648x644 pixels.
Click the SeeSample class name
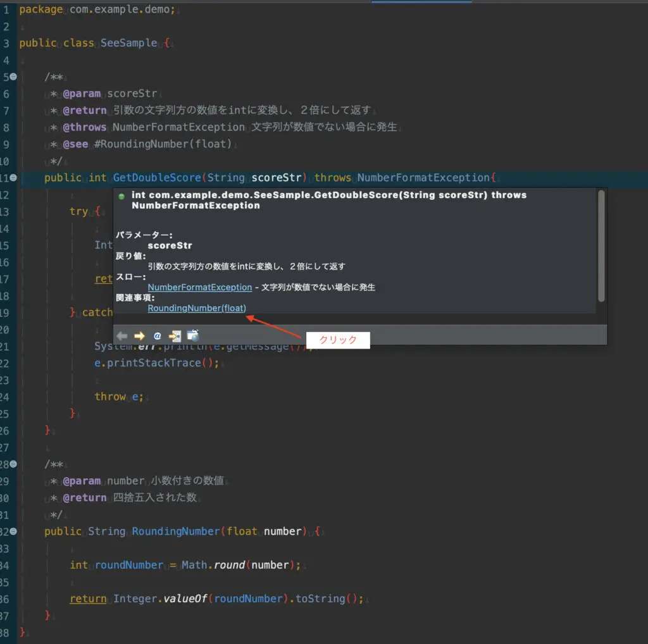tap(128, 43)
